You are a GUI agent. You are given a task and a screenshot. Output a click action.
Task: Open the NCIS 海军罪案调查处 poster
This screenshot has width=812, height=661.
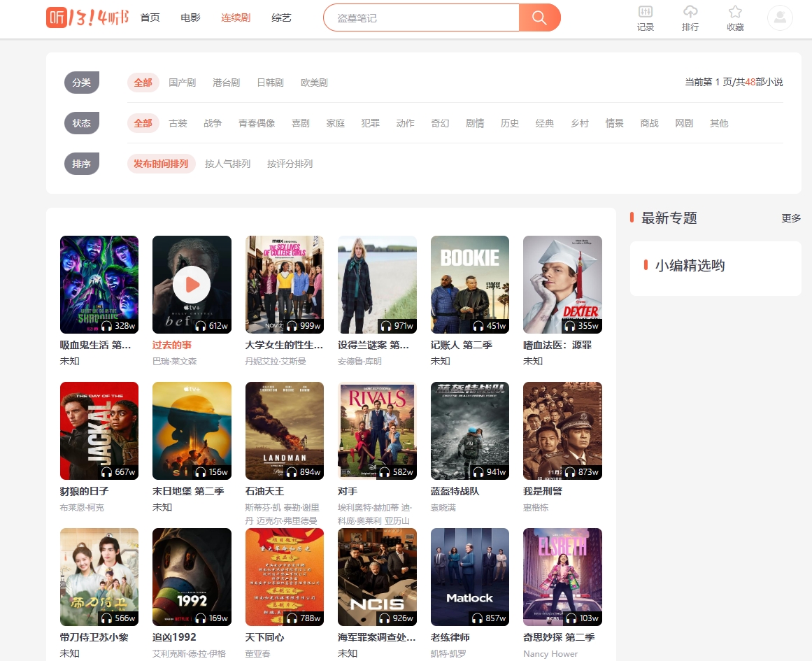377,576
